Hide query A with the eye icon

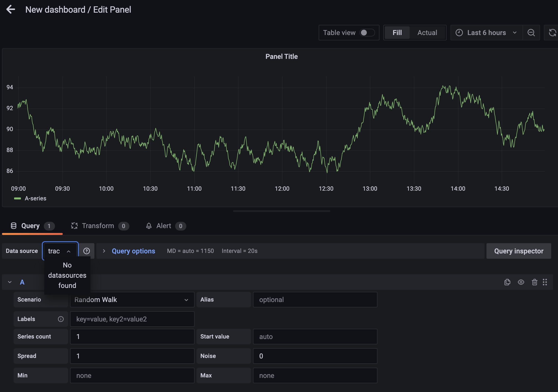(521, 282)
